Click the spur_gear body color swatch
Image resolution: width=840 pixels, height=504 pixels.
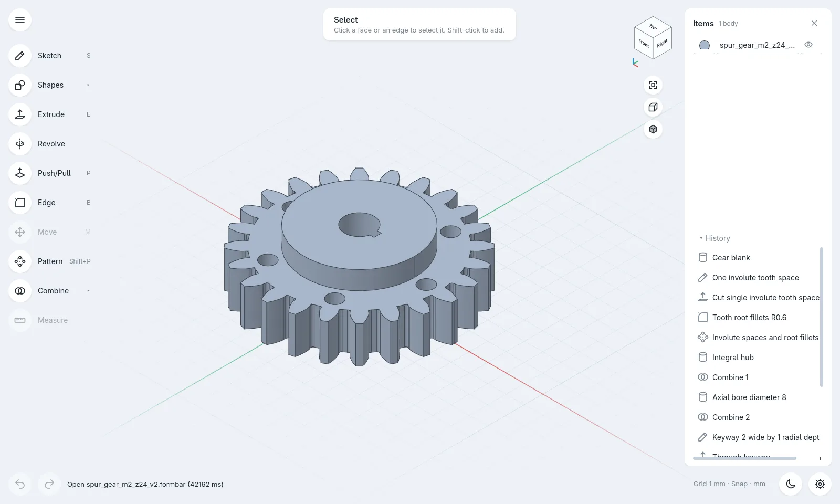705,45
